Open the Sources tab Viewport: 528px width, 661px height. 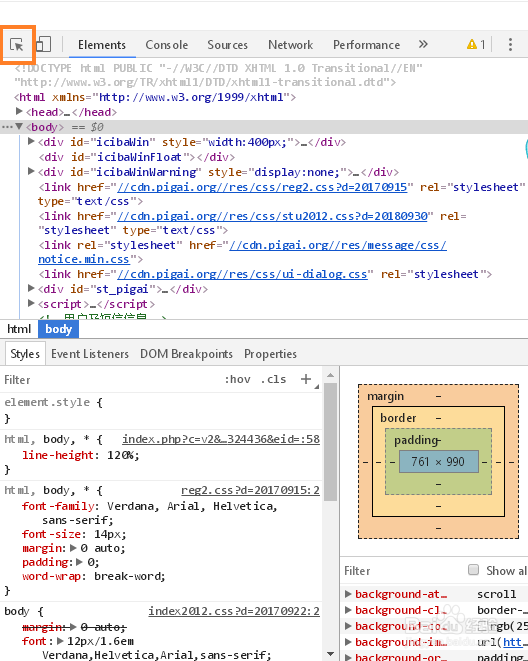tap(228, 45)
